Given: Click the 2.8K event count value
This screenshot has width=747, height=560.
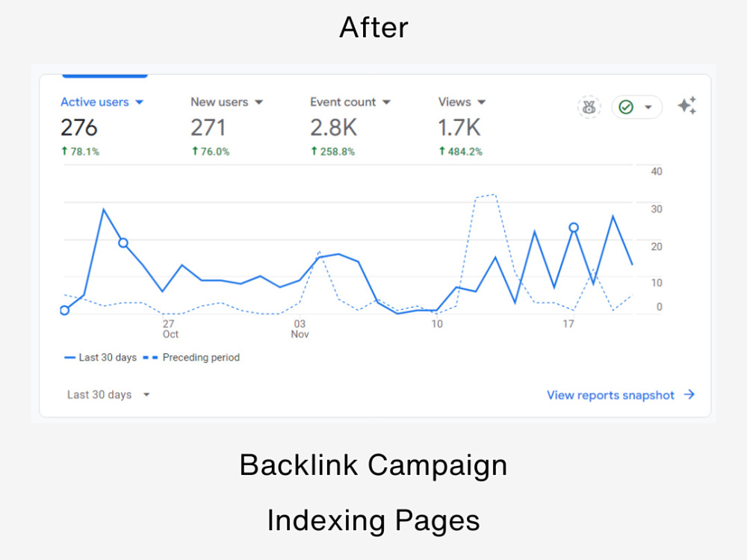Looking at the screenshot, I should coord(333,128).
